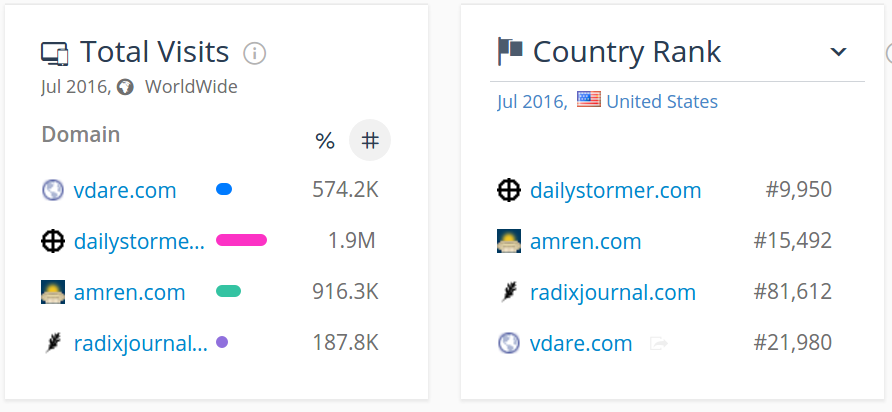Click the pink dailystormer visits bar
The image size is (892, 412).
click(241, 240)
